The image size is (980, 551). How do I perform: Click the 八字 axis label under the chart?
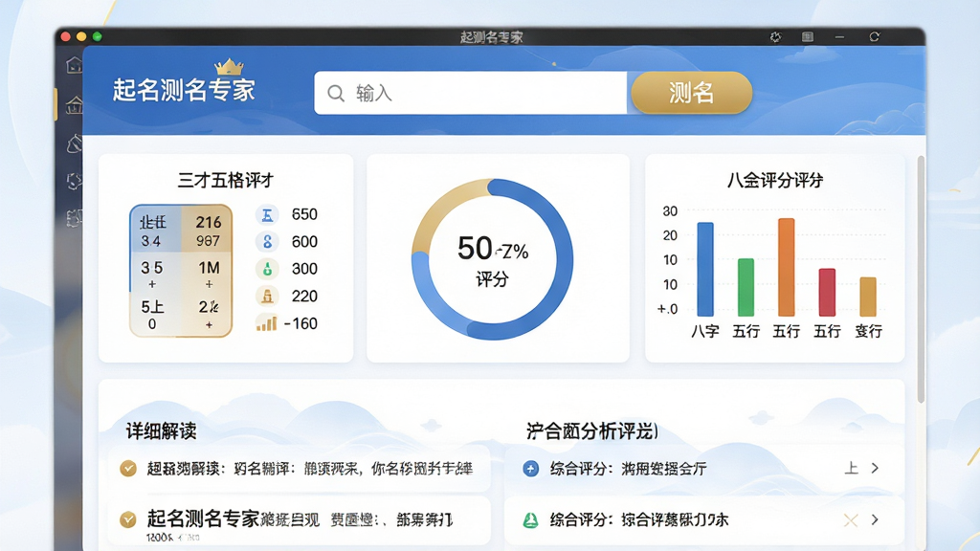705,332
